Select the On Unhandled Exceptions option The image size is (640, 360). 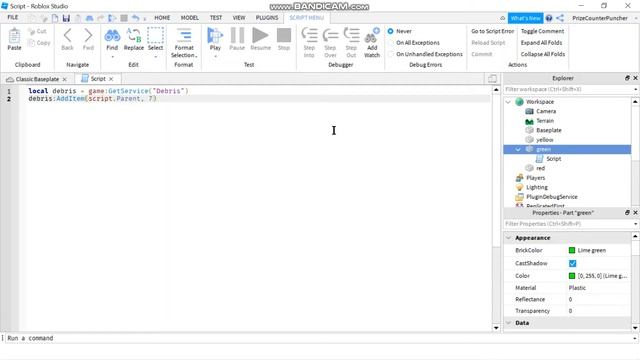point(391,54)
